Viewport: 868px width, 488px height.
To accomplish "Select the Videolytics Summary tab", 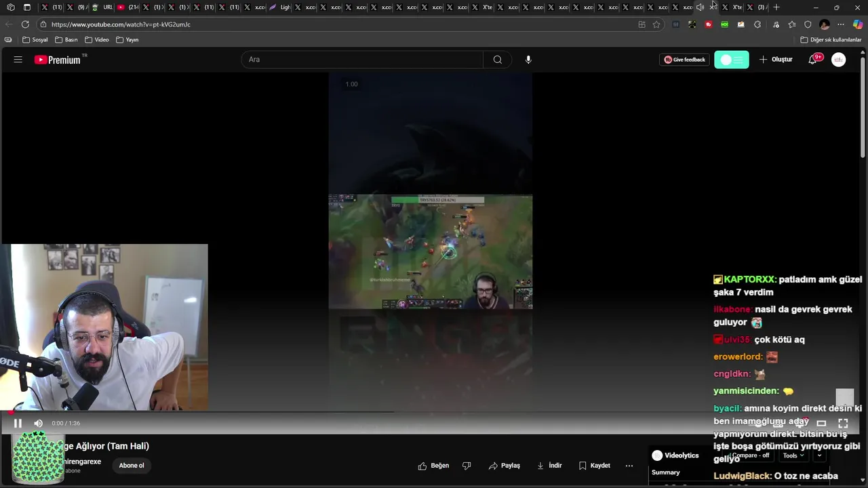I will tap(666, 472).
